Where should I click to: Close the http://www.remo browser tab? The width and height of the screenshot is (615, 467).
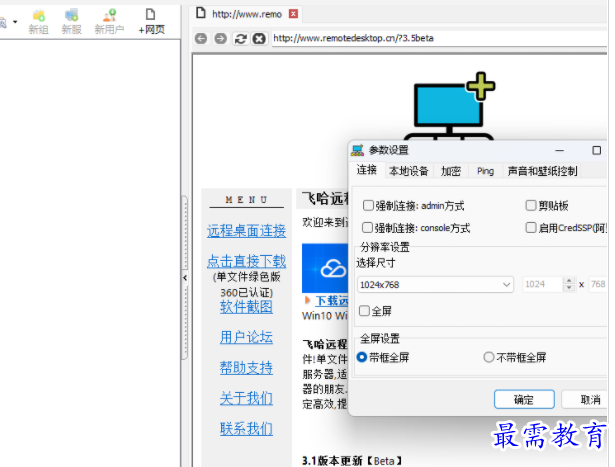coord(293,14)
